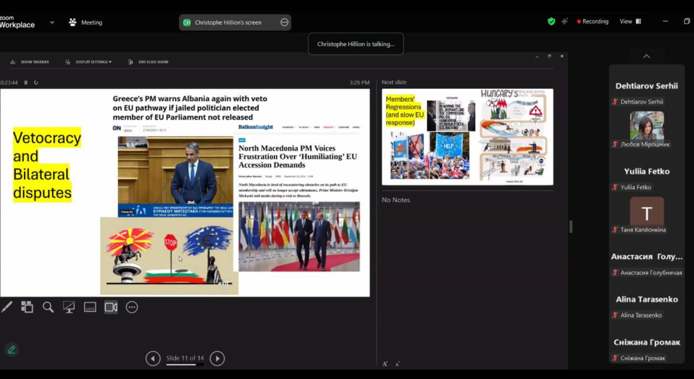Select the pen annotation tool
Screen dimensions: 694x379
pyautogui.click(x=6, y=307)
